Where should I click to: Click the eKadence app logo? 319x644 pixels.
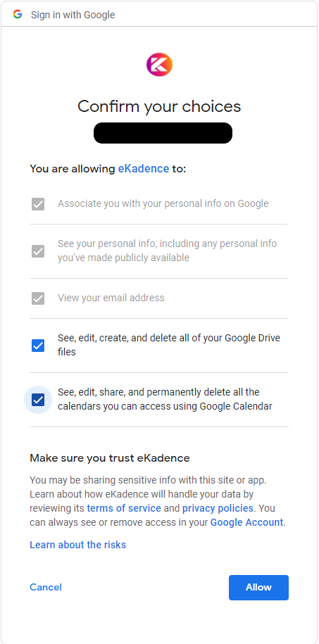point(159,65)
